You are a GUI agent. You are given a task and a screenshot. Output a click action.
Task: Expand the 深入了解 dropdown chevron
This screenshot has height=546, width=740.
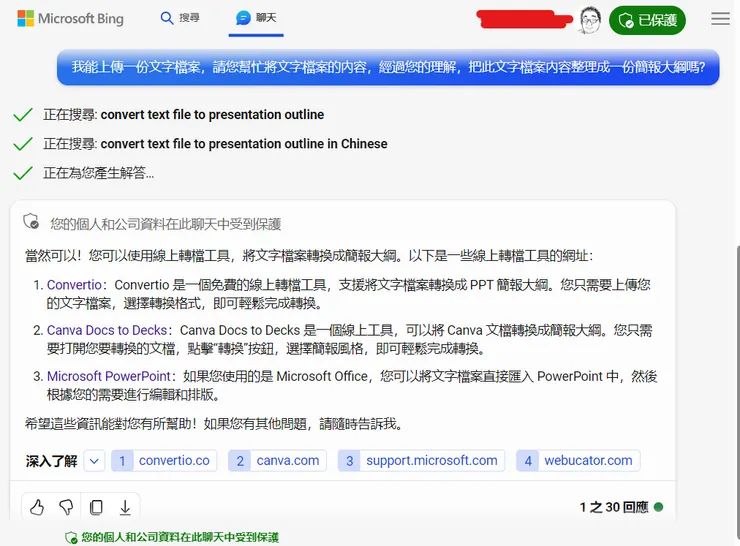pyautogui.click(x=94, y=461)
